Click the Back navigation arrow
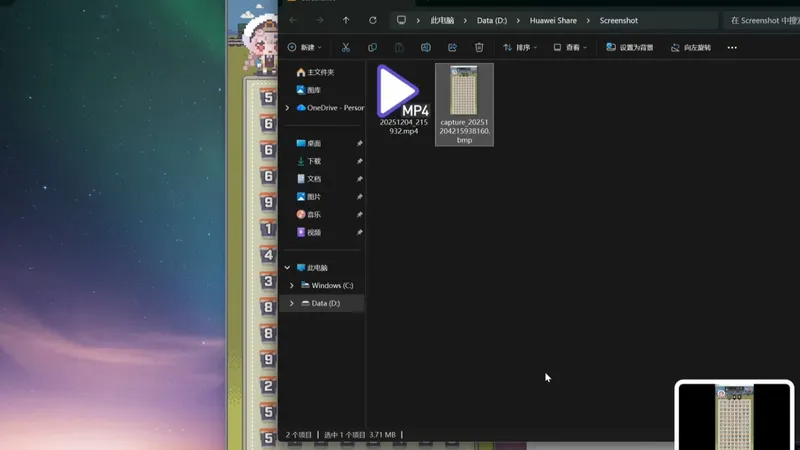Image resolution: width=800 pixels, height=450 pixels. pos(293,20)
